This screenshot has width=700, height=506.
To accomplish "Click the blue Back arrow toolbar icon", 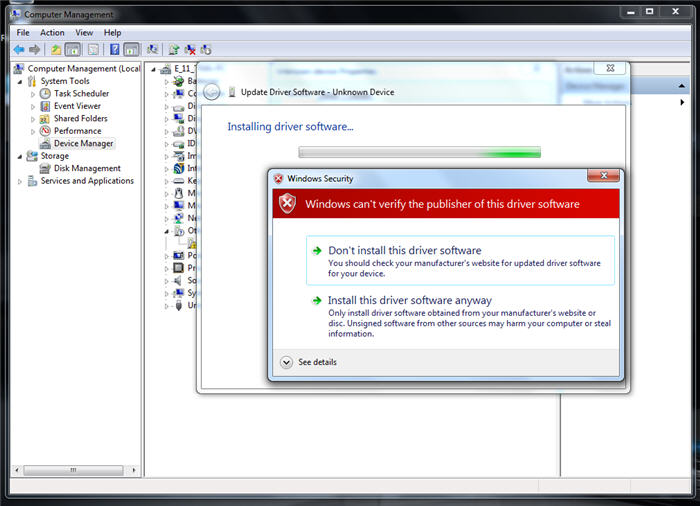I will click(x=19, y=50).
